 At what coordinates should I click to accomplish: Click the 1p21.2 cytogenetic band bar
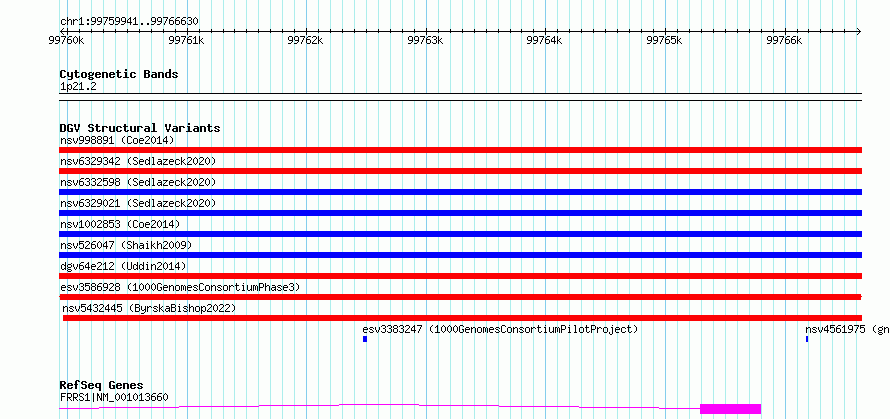(460, 97)
